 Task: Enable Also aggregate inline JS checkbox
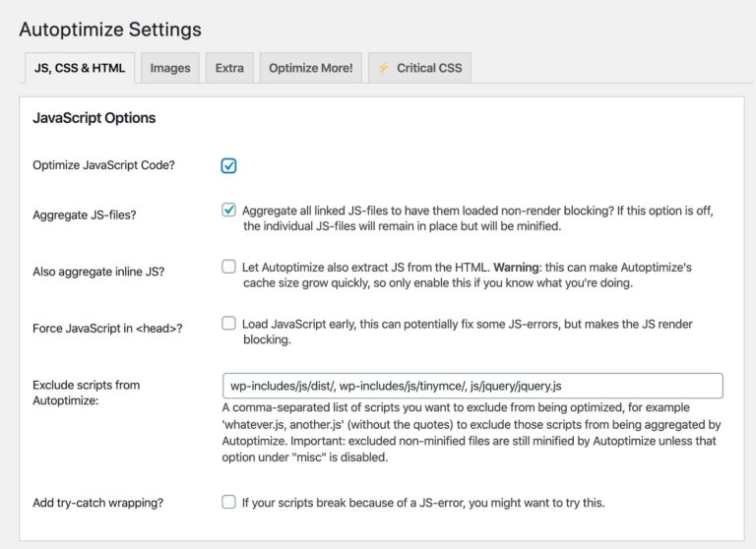(228, 267)
